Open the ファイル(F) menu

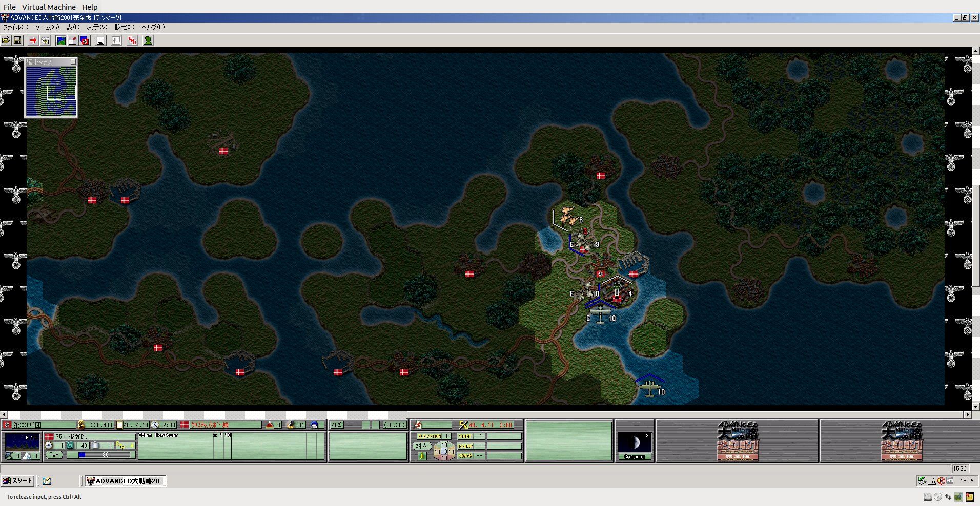pyautogui.click(x=16, y=27)
